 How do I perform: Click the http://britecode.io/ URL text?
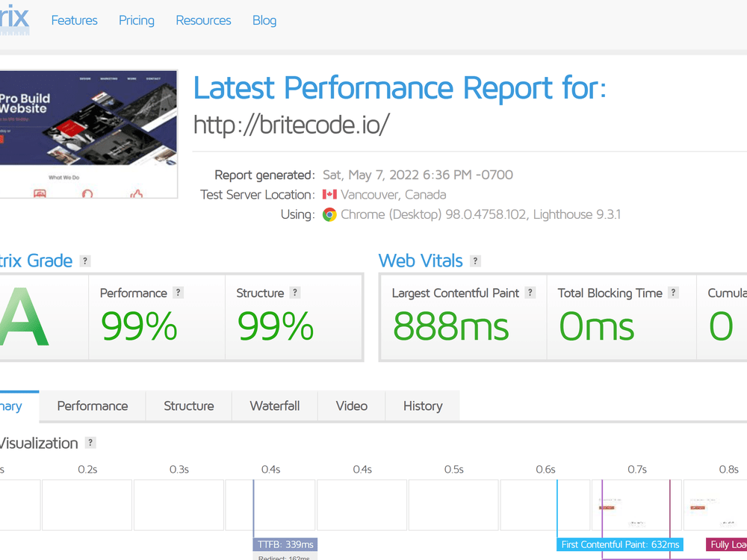(x=291, y=125)
